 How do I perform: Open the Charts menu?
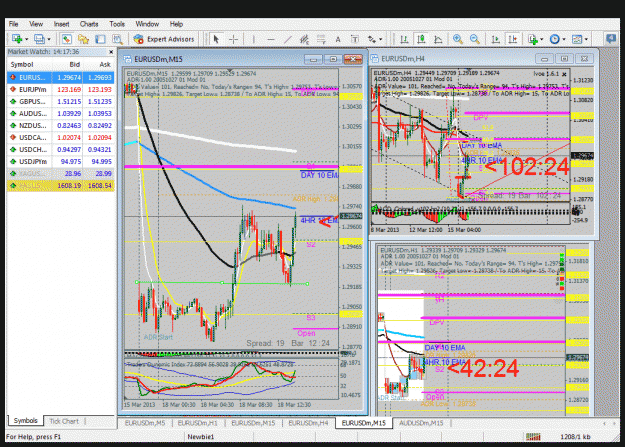coord(89,24)
